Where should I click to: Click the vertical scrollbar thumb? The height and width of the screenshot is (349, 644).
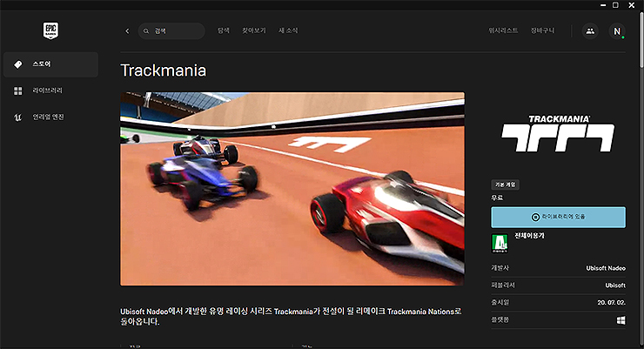(x=641, y=40)
